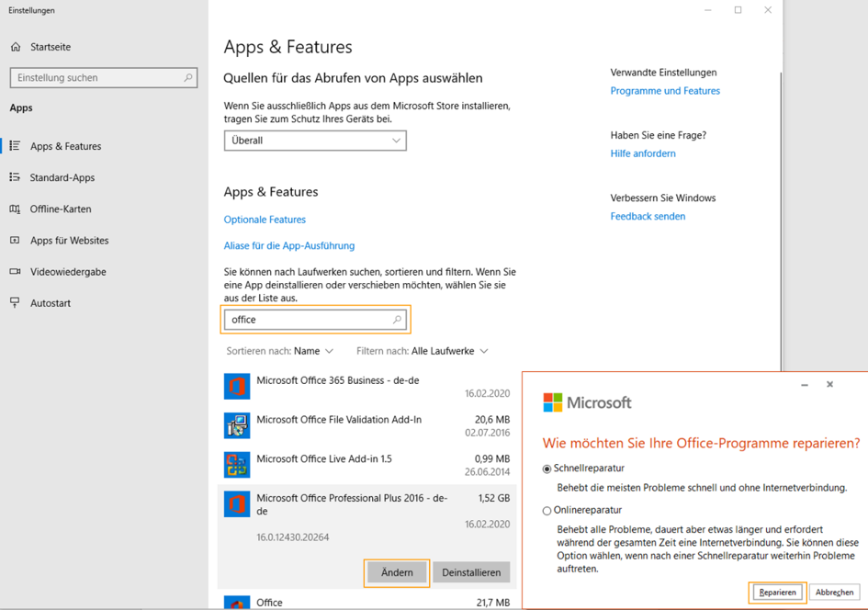
Task: Click the Office Professional Plus 2016 icon
Action: pyautogui.click(x=237, y=504)
